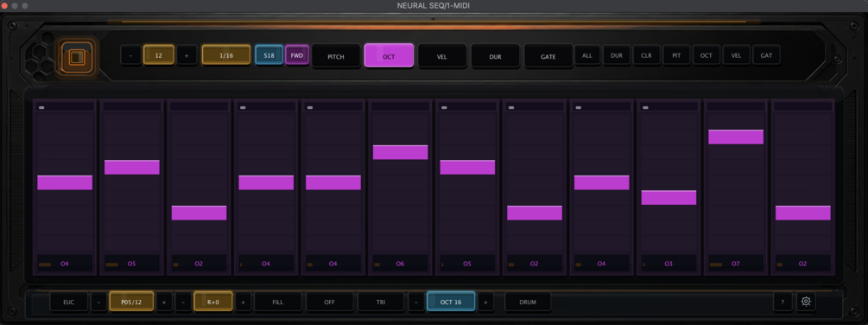Click the NEURAL SEQ/1-MIDI window title
The height and width of the screenshot is (325, 868).
pos(434,5)
